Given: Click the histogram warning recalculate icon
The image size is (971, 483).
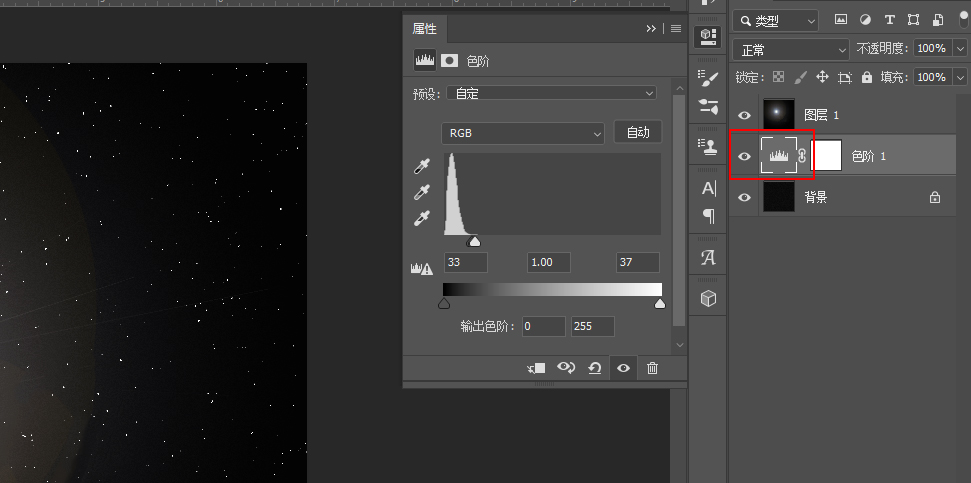Looking at the screenshot, I should point(422,269).
